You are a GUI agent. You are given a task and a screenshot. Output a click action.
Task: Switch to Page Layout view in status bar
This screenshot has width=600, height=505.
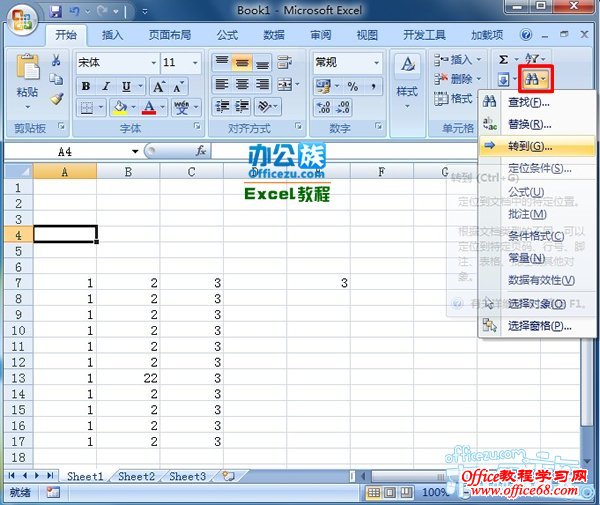tap(390, 493)
